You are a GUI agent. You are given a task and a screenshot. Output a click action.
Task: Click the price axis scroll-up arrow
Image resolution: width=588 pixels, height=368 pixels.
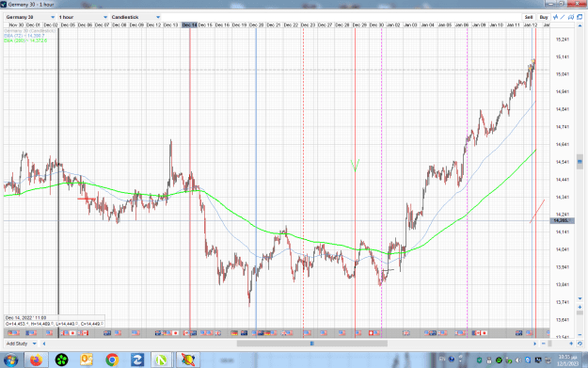pyautogui.click(x=580, y=24)
